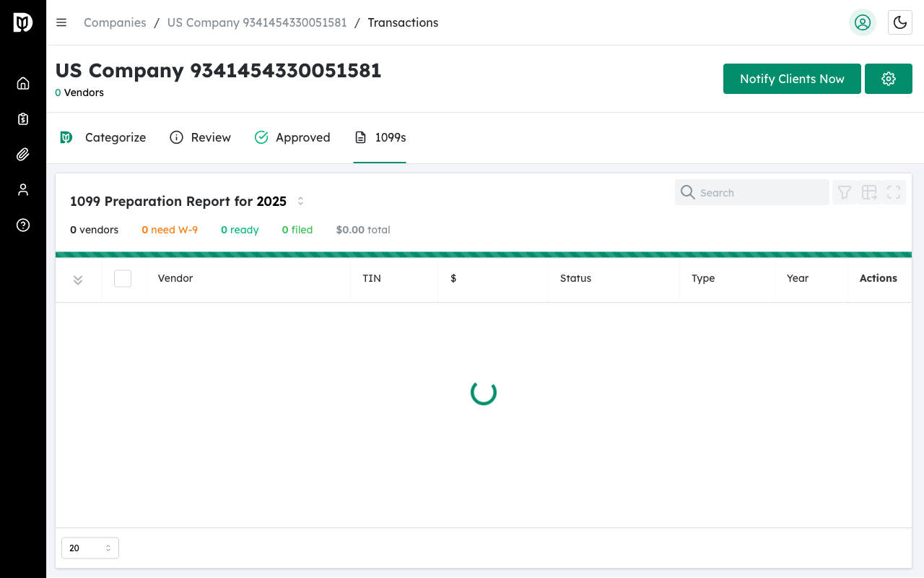Click the Notify Clients Now button
Viewport: 924px width, 578px height.
792,79
